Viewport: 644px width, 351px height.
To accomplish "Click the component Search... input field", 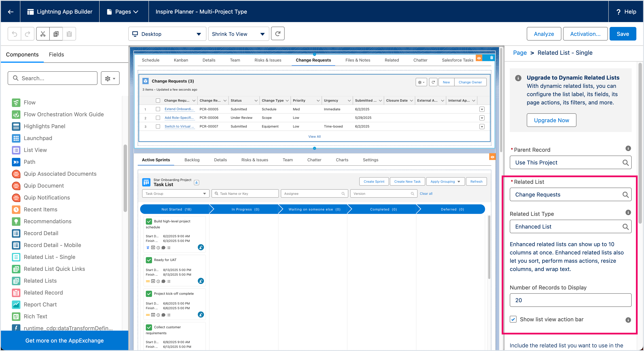I will pos(52,78).
